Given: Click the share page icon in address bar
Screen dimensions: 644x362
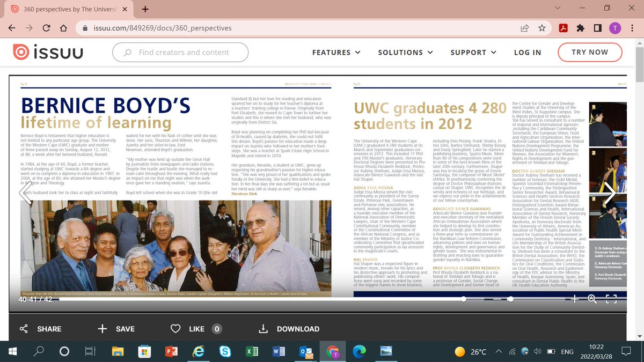Looking at the screenshot, I should coord(524,28).
